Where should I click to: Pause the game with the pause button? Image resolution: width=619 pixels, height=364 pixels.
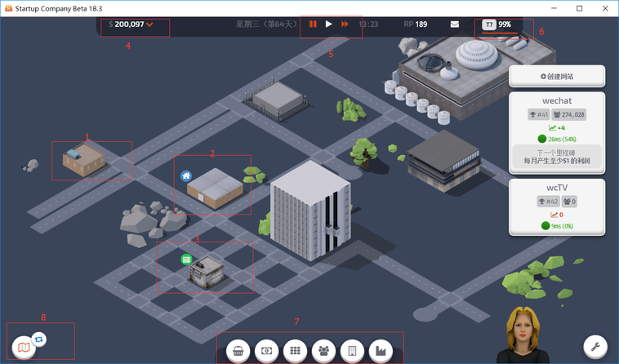coord(313,24)
